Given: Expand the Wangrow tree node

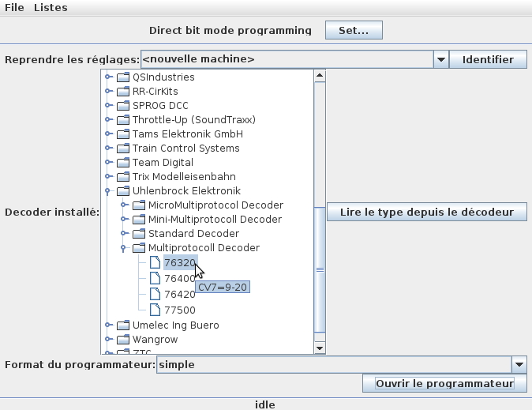Looking at the screenshot, I should click(x=108, y=339).
